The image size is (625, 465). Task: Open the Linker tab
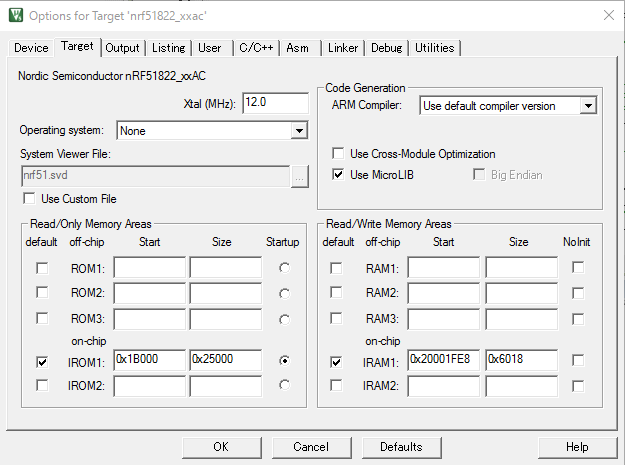pos(343,48)
